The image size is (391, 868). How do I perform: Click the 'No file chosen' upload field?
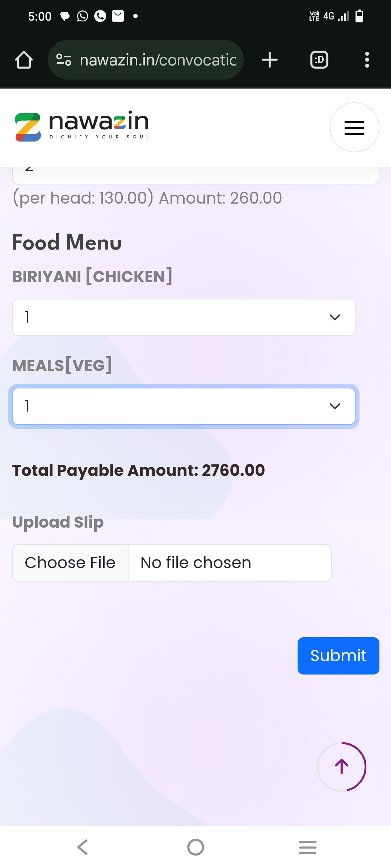coord(230,563)
